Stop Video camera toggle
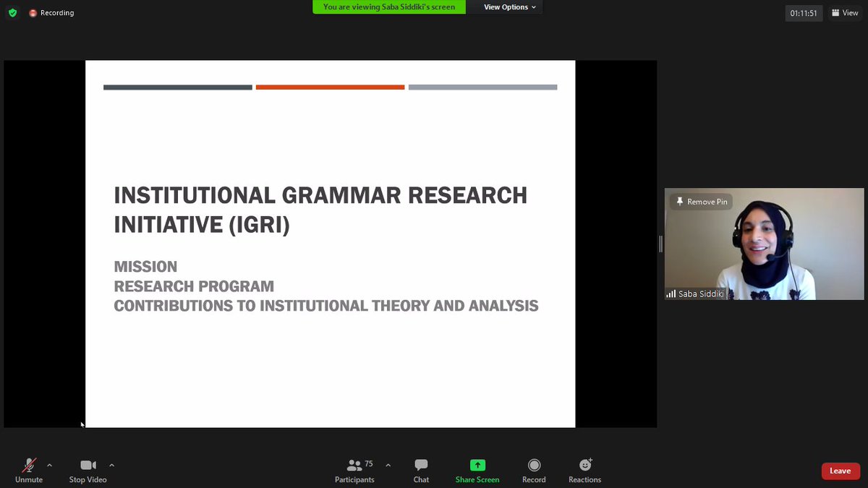The width and height of the screenshot is (868, 488). point(88,470)
